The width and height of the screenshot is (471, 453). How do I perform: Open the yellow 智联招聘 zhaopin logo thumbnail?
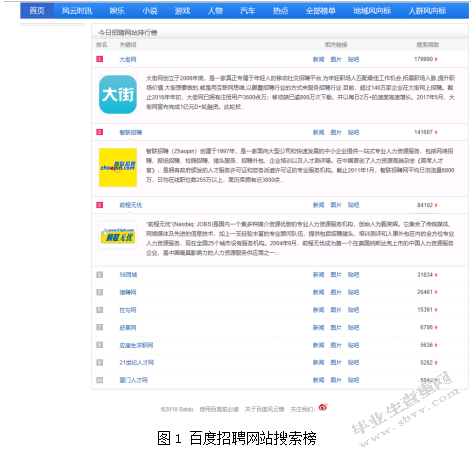coord(118,167)
